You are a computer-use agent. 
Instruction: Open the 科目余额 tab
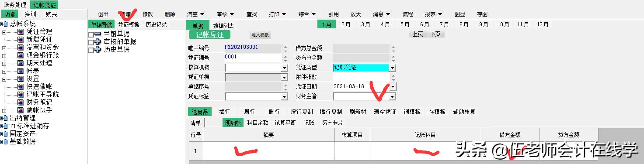[258, 123]
